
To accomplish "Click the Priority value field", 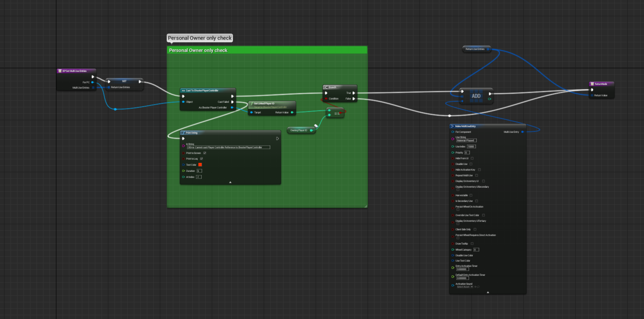I will [x=467, y=152].
